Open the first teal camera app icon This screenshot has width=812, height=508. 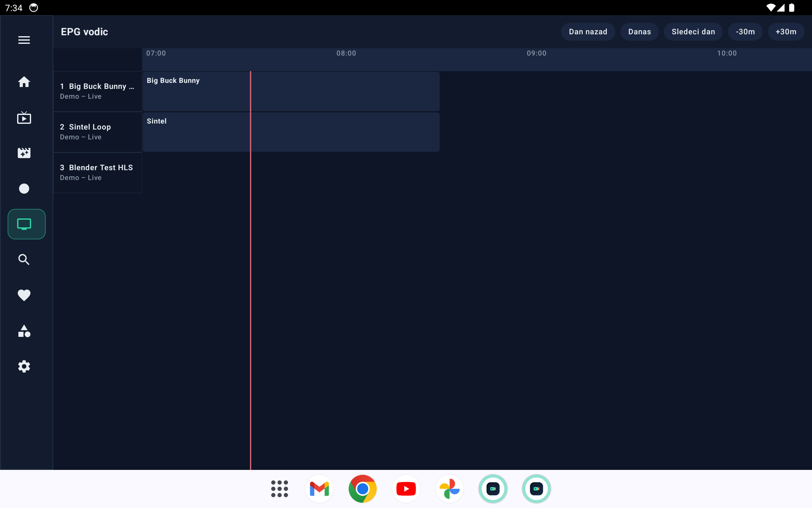493,489
